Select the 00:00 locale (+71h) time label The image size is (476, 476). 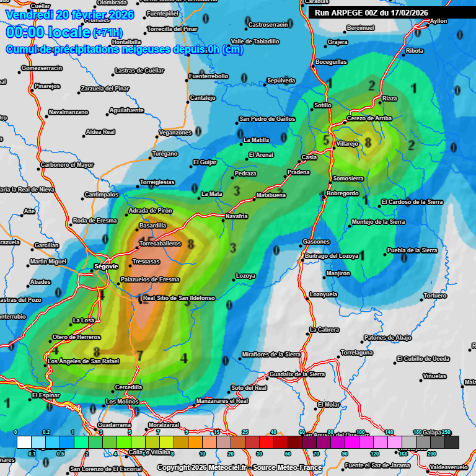(x=64, y=32)
